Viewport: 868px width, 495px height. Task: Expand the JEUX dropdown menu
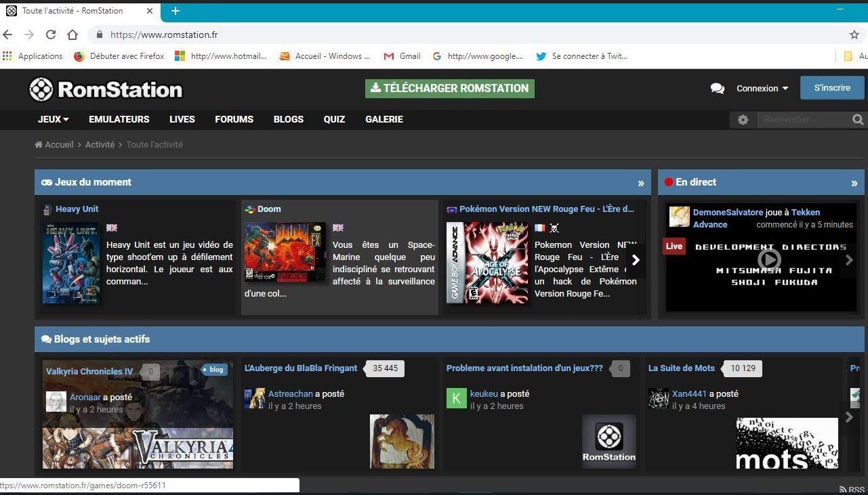click(x=54, y=119)
